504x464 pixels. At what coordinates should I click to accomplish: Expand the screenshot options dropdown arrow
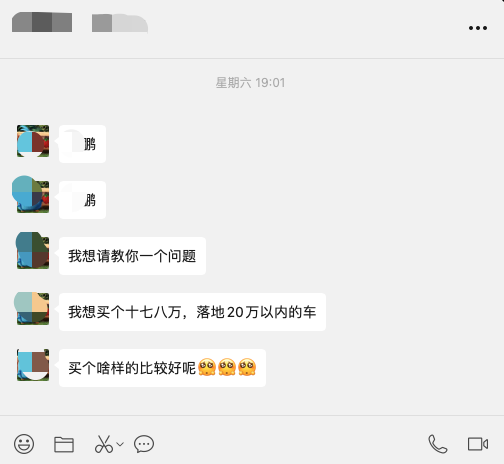coord(120,444)
